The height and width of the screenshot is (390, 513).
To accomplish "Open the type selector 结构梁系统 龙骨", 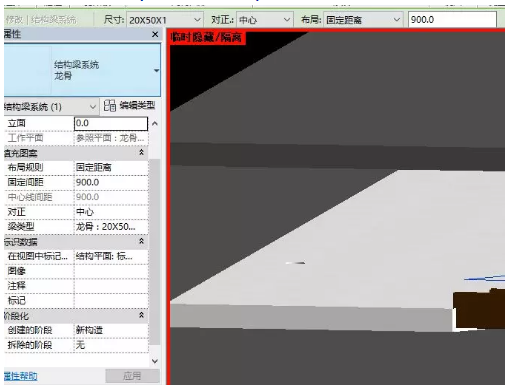I will [82, 70].
